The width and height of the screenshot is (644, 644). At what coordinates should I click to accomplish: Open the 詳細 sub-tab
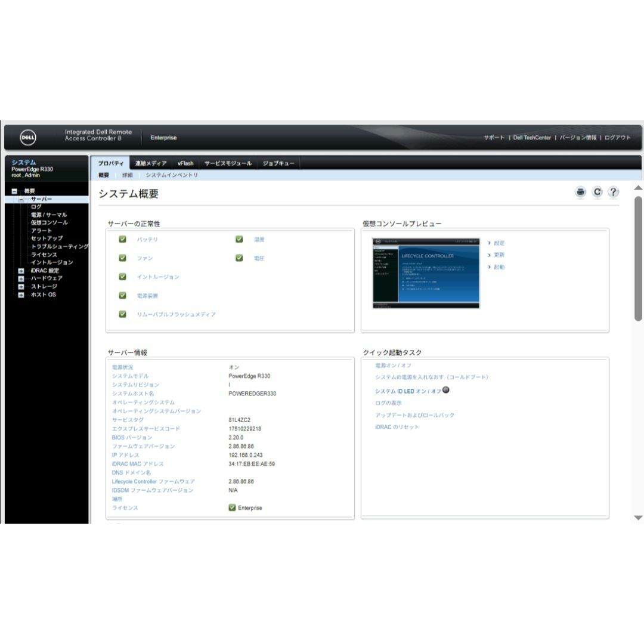click(x=128, y=175)
